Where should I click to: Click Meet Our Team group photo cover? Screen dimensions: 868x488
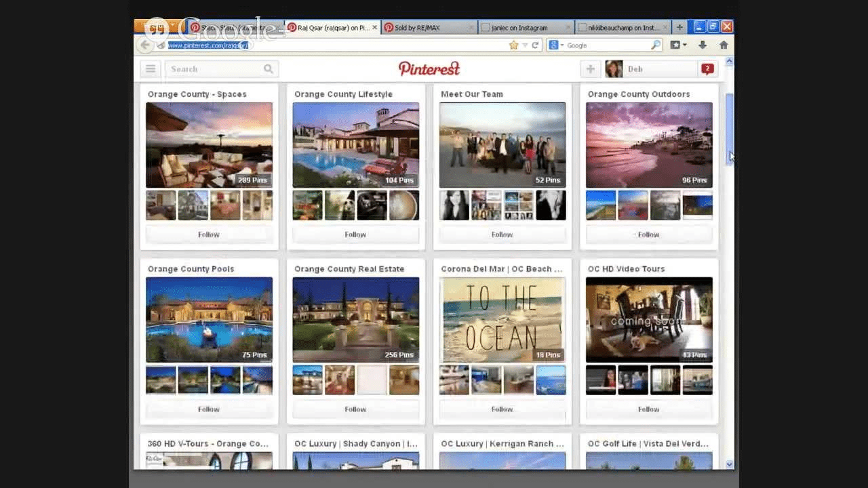(502, 145)
